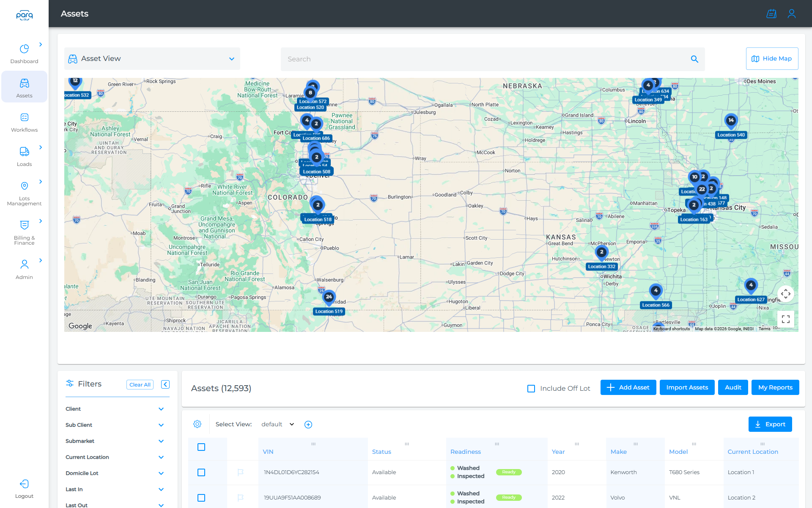Sort by the Current Location column header

point(753,452)
